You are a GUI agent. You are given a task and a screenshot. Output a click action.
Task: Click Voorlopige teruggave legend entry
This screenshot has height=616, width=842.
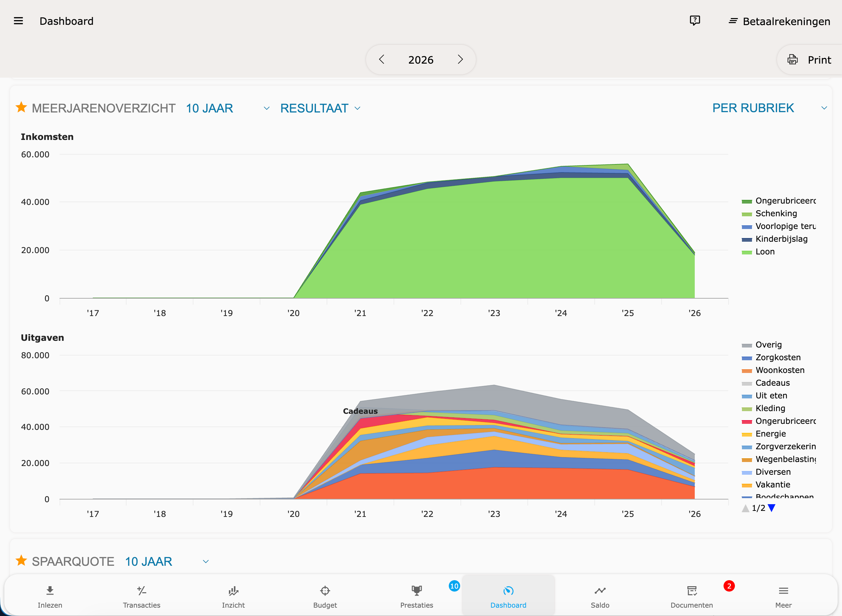[779, 226]
